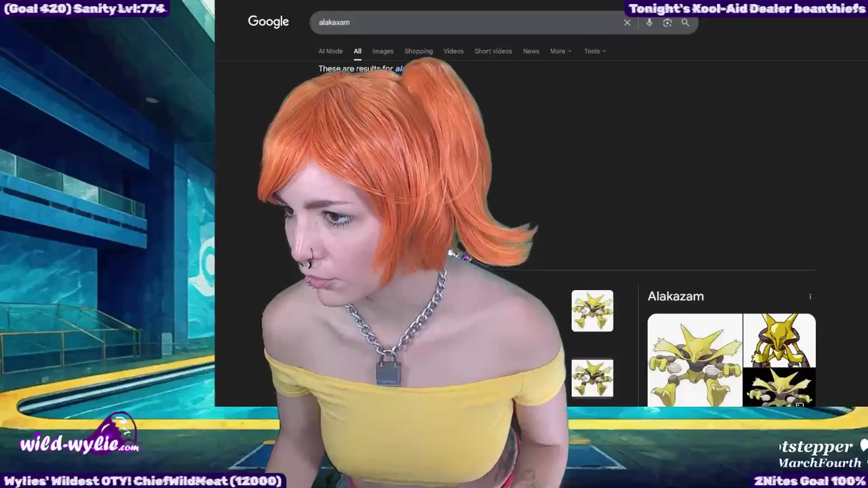Click the Sanity Lvl goal text

pos(85,9)
